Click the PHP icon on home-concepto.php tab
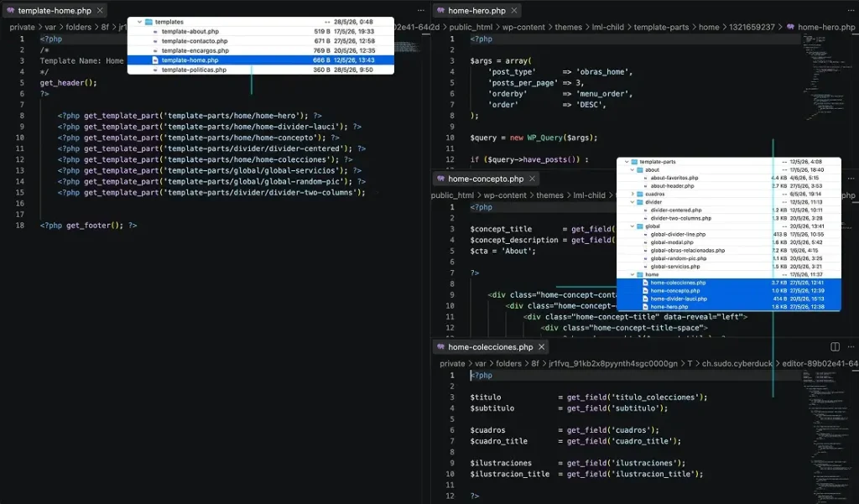The height and width of the screenshot is (504, 859). [440, 179]
